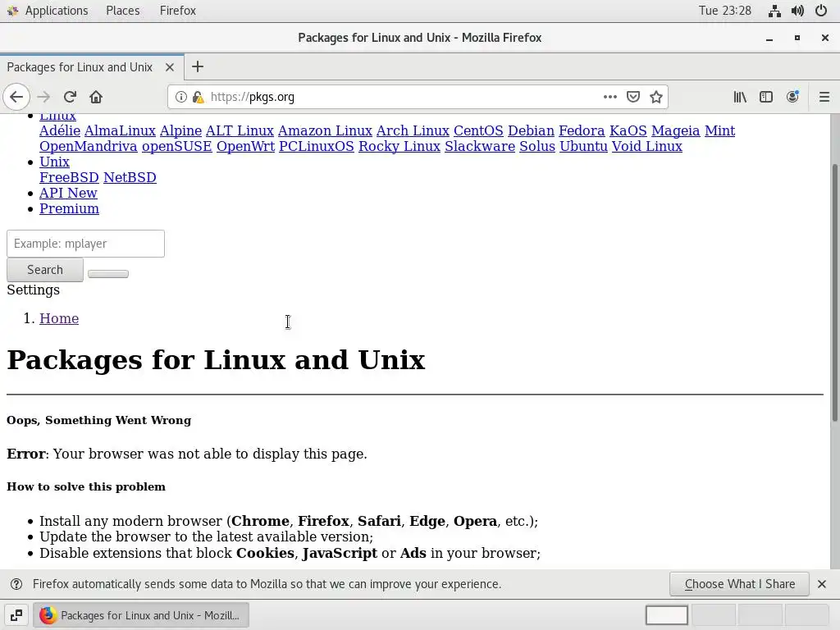Open the Ubuntu link
Image resolution: width=840 pixels, height=630 pixels.
pos(583,146)
